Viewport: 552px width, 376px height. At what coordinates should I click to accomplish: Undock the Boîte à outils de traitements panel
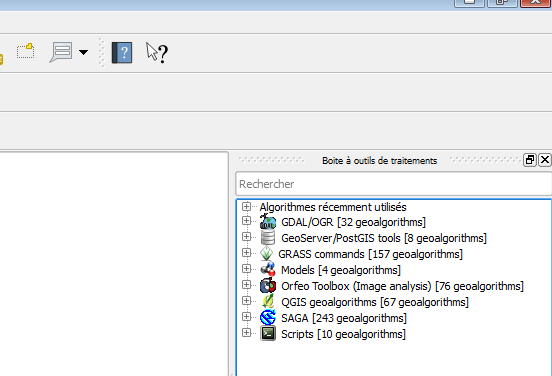click(x=529, y=160)
